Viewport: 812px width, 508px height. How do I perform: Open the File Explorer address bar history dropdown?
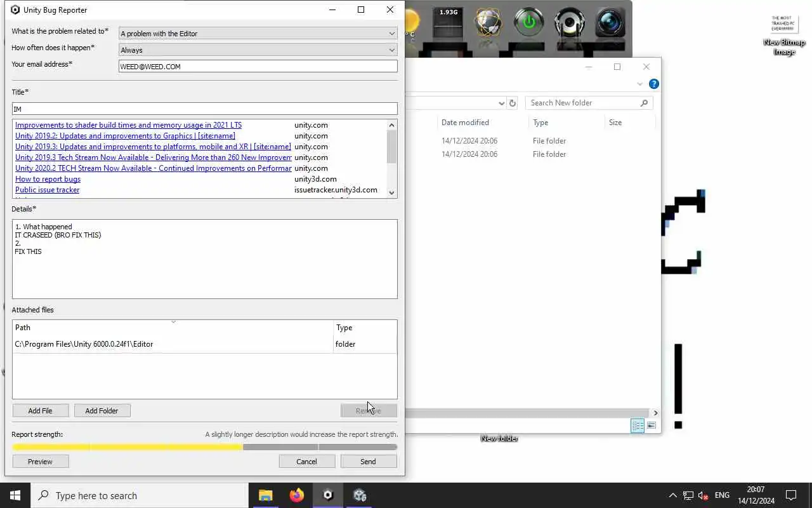(501, 103)
